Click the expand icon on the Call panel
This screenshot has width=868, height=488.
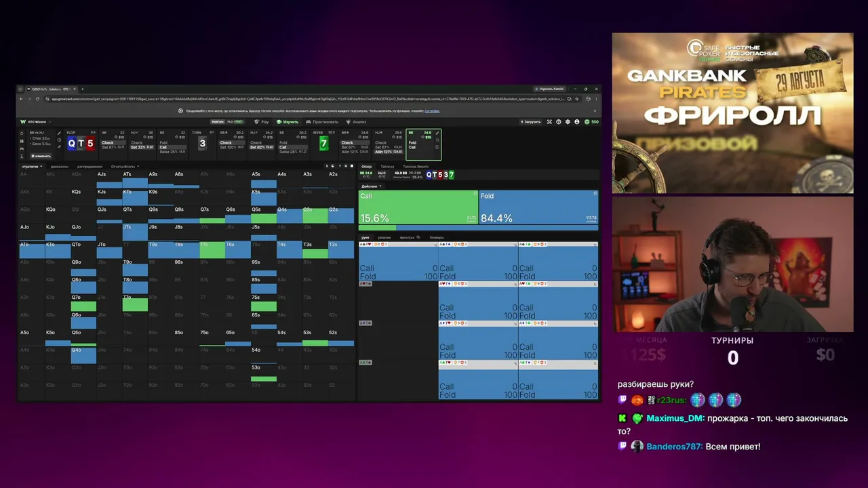[475, 194]
